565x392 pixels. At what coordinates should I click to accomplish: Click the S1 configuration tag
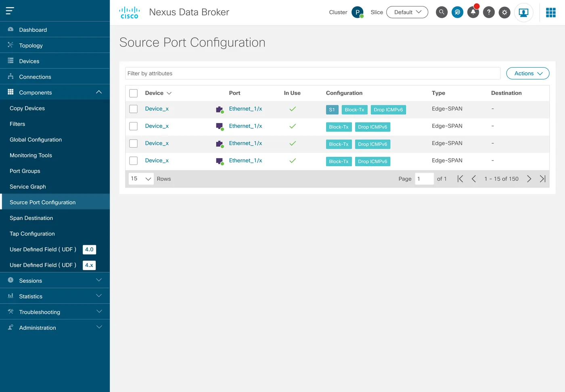pos(332,110)
